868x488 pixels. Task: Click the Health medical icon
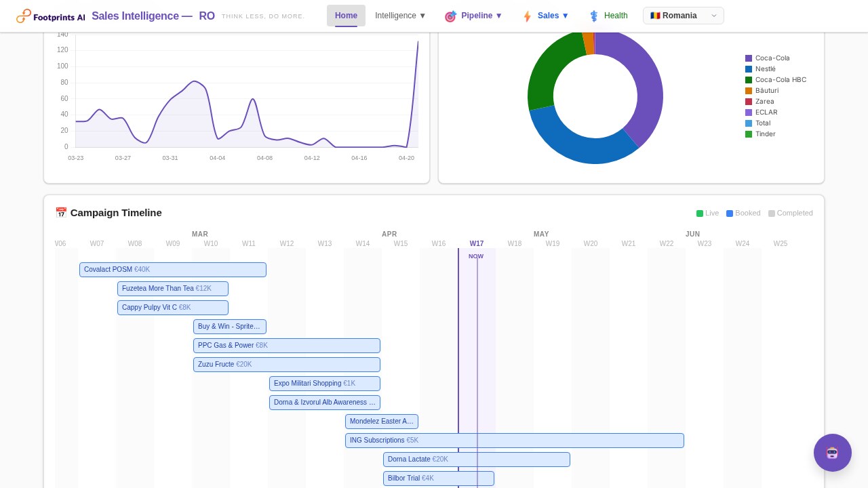point(593,16)
